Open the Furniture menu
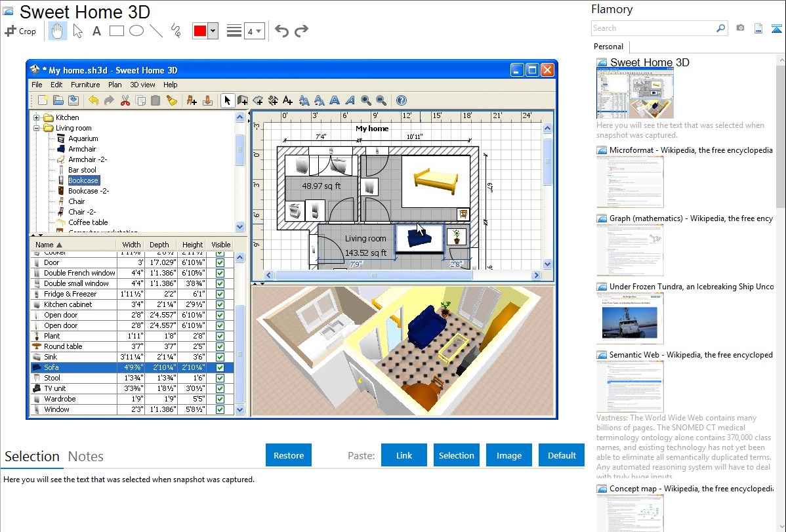786x532 pixels. [x=85, y=85]
